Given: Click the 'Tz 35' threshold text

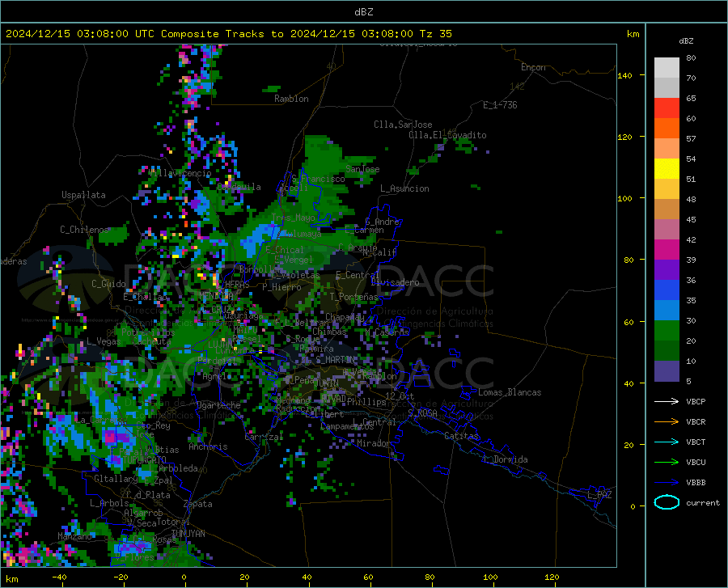Looking at the screenshot, I should (x=435, y=34).
